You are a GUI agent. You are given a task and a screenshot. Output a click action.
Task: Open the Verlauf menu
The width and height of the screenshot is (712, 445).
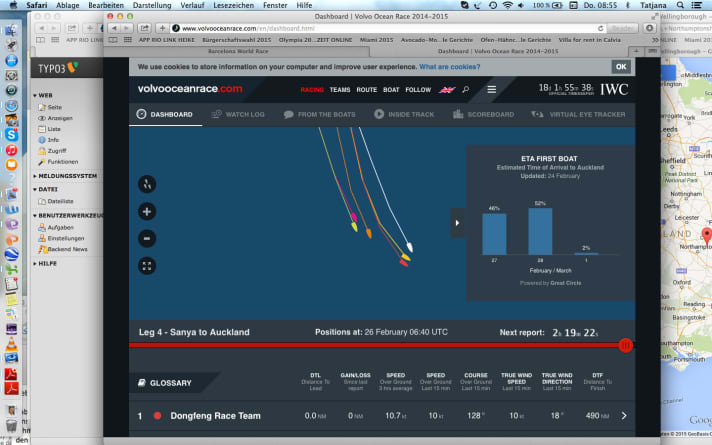(192, 5)
